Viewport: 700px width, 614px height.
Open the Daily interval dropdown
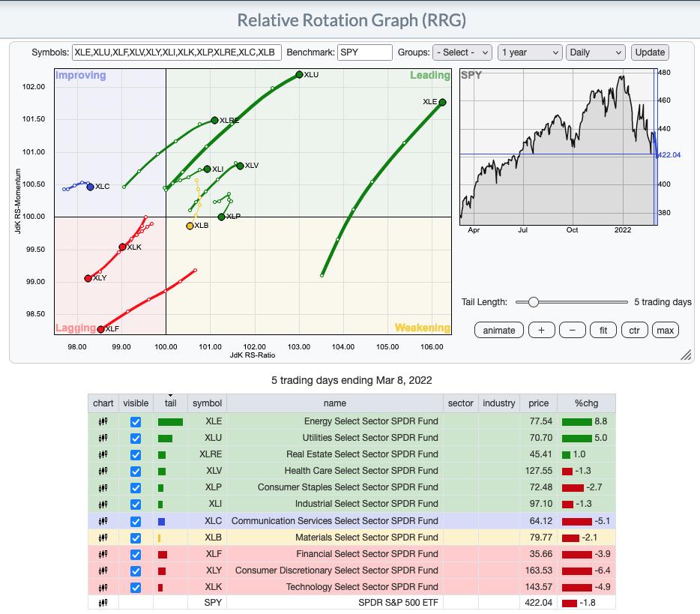point(595,52)
